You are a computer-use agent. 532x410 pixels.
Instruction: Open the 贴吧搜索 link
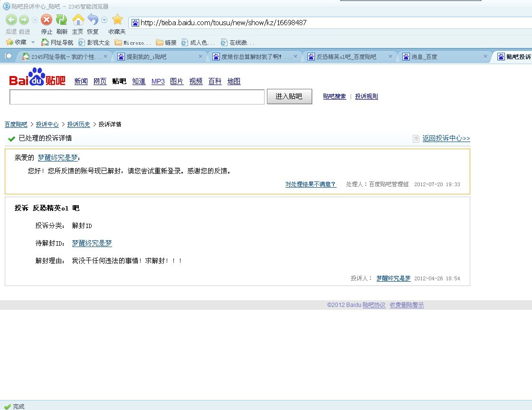tap(334, 96)
